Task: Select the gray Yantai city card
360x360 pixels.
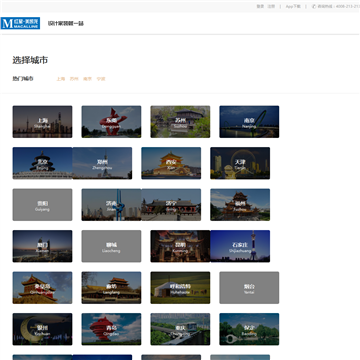Action: (249, 288)
